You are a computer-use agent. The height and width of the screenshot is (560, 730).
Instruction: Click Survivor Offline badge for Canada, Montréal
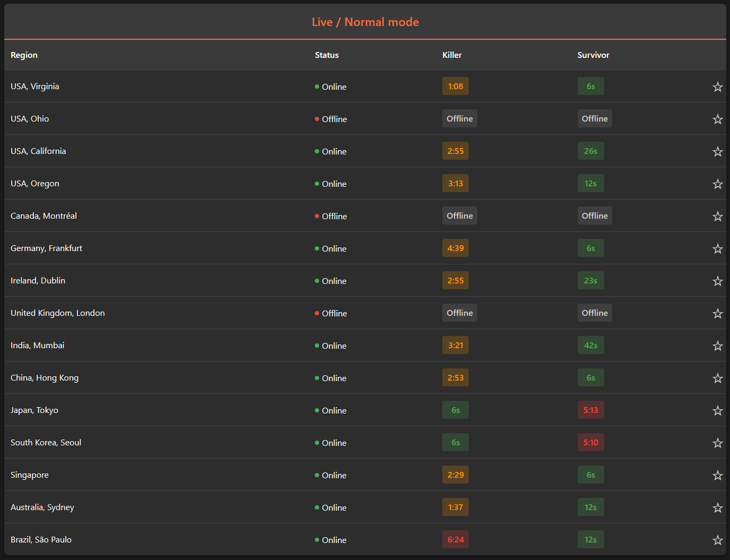click(x=595, y=216)
